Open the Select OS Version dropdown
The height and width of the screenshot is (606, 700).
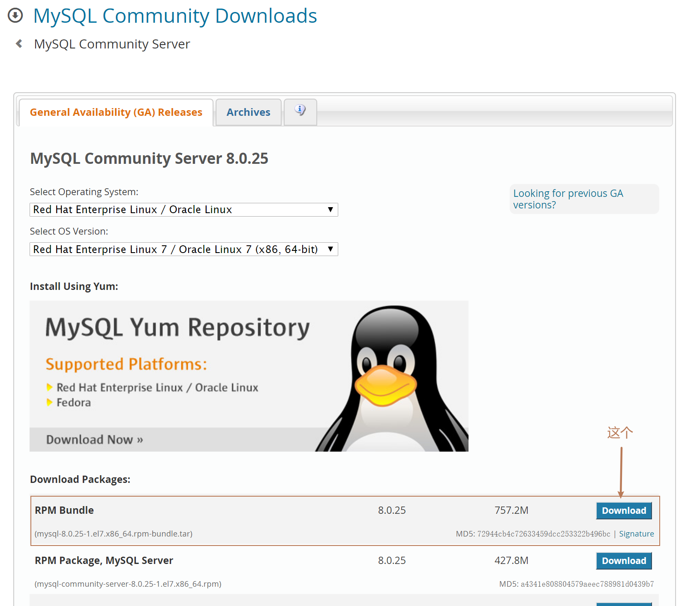click(184, 249)
